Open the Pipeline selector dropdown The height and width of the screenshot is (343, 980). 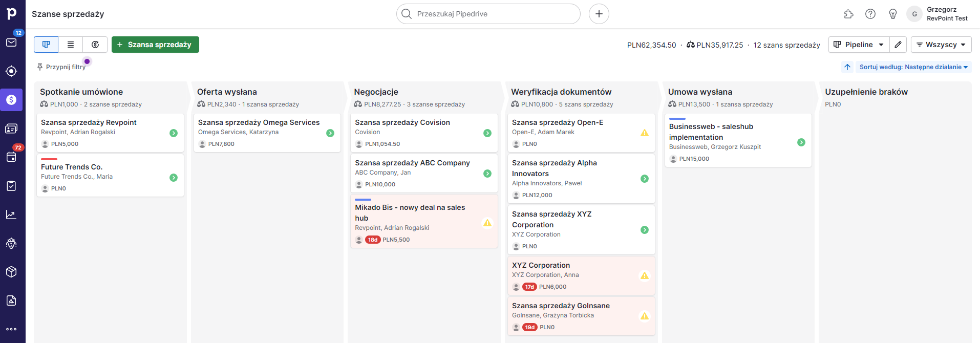click(859, 45)
